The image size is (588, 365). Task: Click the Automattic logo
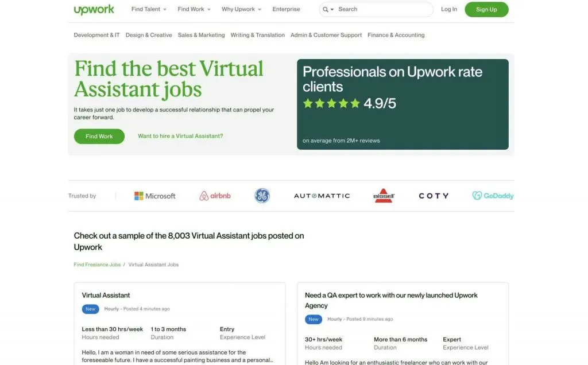pos(322,196)
